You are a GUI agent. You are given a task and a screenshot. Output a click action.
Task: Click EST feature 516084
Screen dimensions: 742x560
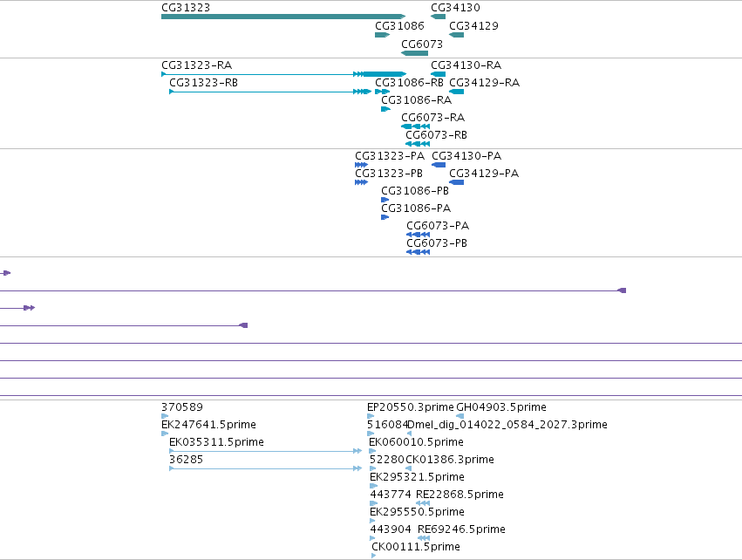coord(387,425)
